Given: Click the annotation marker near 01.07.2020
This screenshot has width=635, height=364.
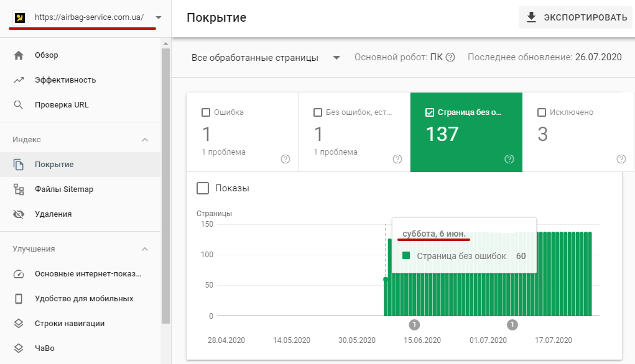Looking at the screenshot, I should coord(512,324).
